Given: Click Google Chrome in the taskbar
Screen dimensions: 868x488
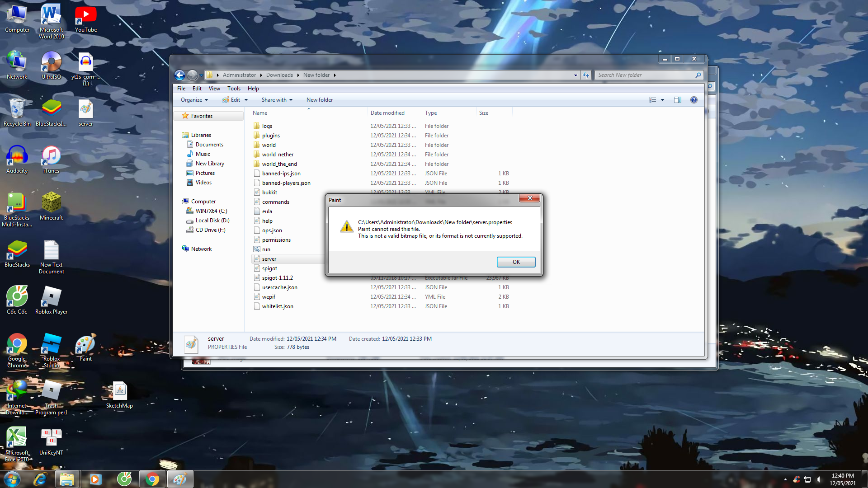Looking at the screenshot, I should coord(152,479).
